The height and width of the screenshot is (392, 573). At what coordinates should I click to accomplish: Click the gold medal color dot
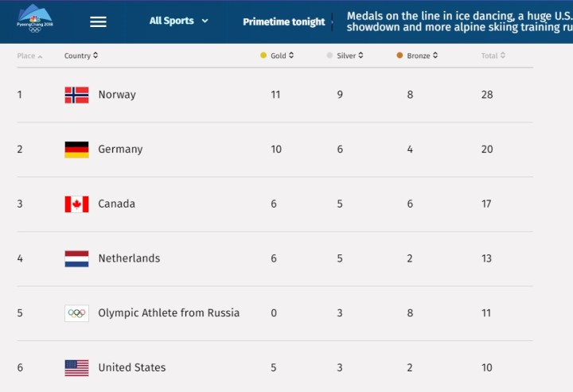click(263, 56)
